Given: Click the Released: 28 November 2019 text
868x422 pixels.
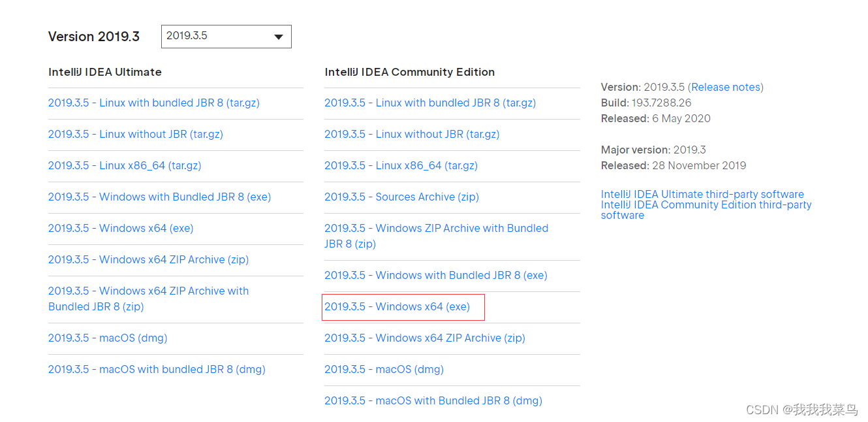Looking at the screenshot, I should [674, 165].
